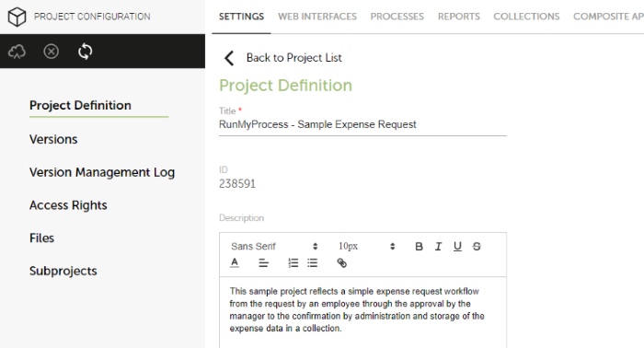Open the Web Interfaces tab
Screen dimensions: 644x348
317,17
